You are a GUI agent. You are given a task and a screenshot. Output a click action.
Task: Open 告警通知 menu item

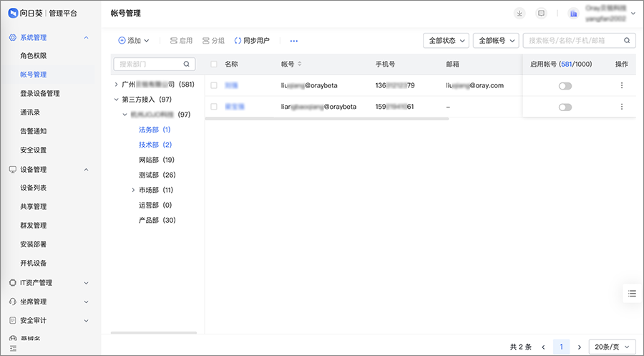coord(33,131)
